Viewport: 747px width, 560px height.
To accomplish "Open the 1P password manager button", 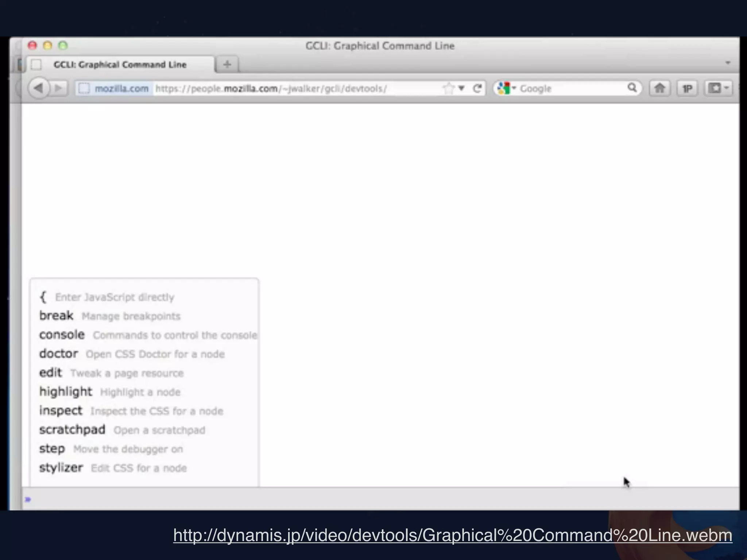I will (x=688, y=88).
